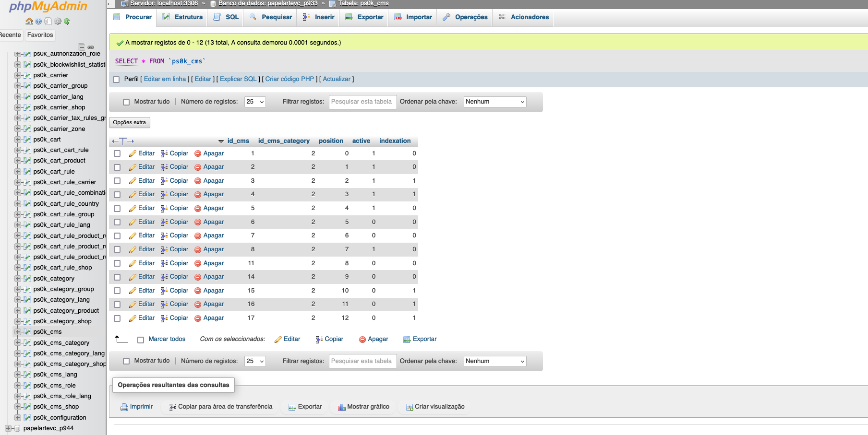This screenshot has width=868, height=435.
Task: Open the Exportar tab
Action: [364, 17]
